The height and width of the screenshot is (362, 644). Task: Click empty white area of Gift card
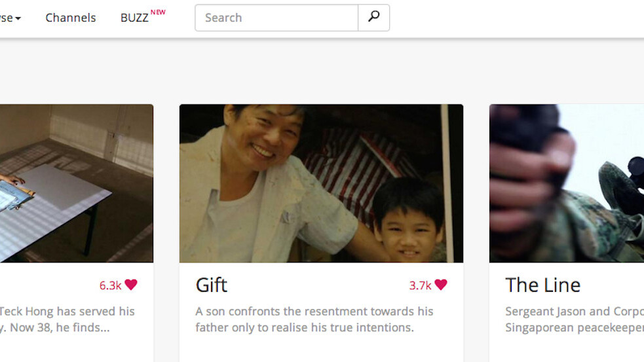tap(321, 350)
